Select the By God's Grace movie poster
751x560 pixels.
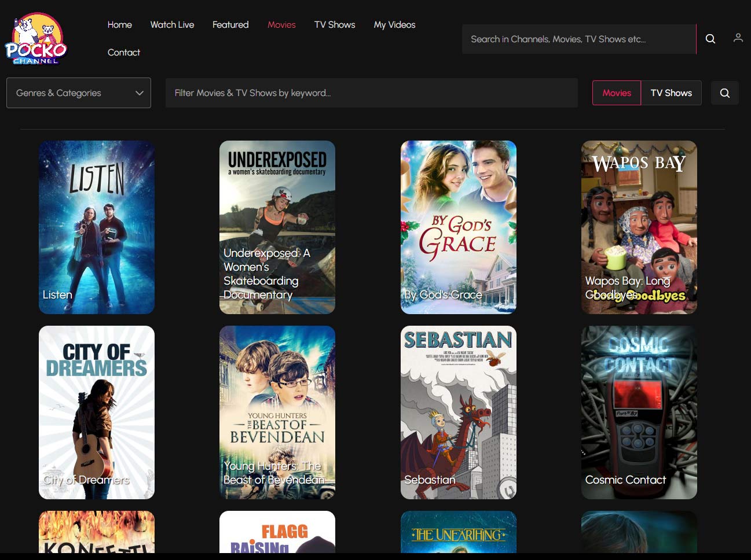click(x=459, y=227)
